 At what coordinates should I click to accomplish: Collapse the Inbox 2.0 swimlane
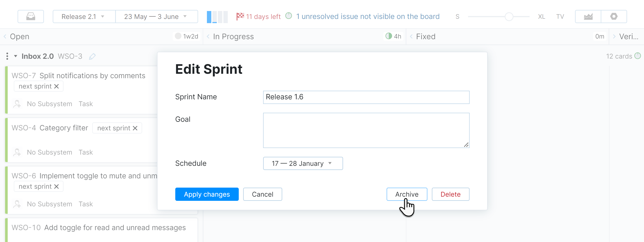pos(16,56)
